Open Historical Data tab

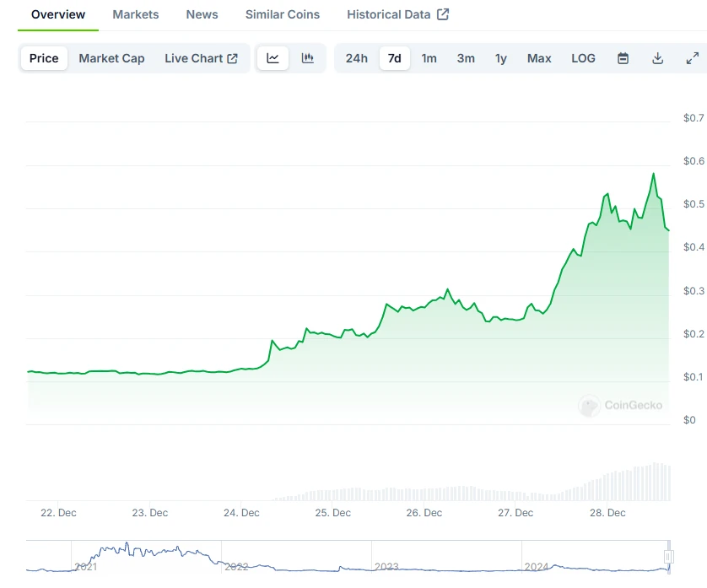coord(397,14)
